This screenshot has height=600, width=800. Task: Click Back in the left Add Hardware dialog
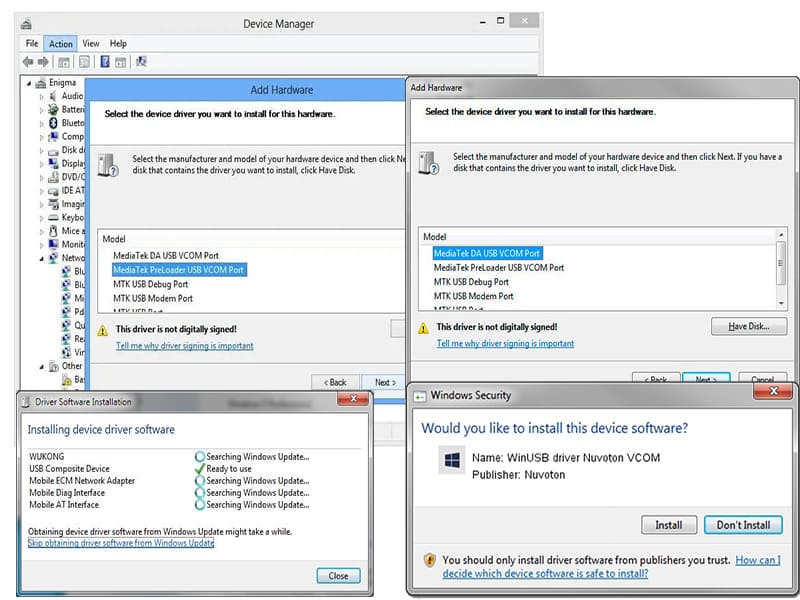(335, 382)
